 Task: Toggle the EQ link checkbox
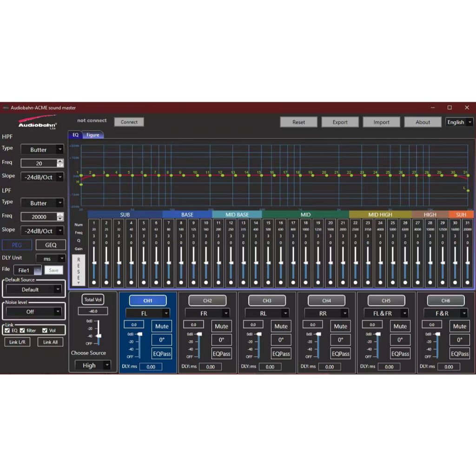(x=7, y=331)
